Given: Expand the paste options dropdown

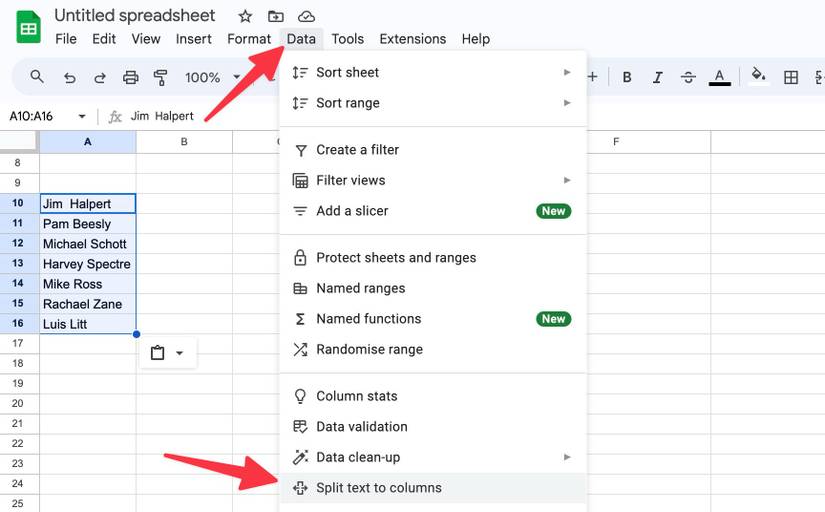Looking at the screenshot, I should (x=180, y=353).
